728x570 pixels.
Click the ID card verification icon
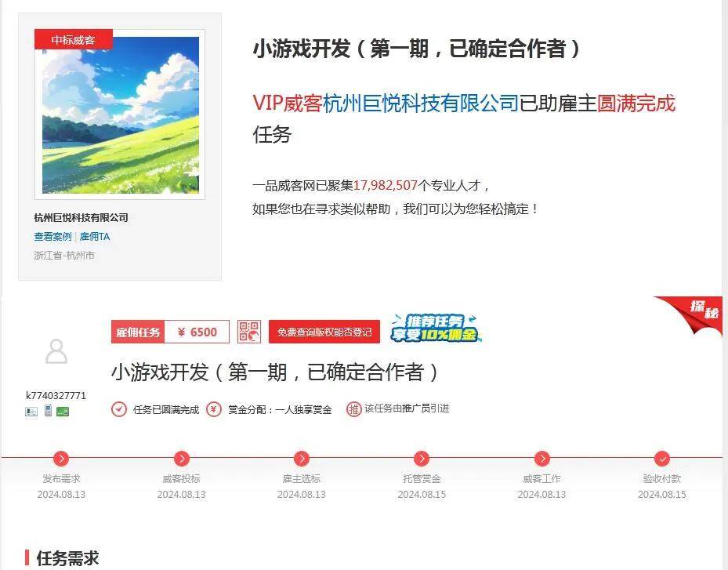tap(31, 412)
